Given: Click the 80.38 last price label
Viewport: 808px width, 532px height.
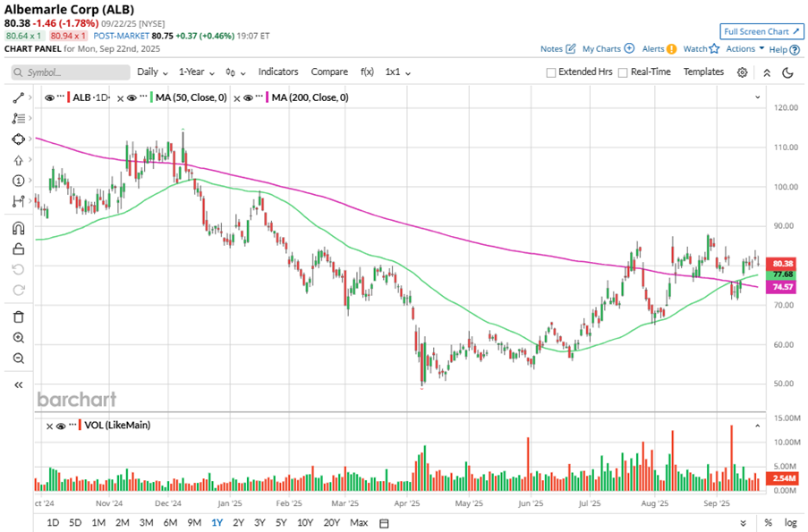Looking at the screenshot, I should tap(782, 264).
